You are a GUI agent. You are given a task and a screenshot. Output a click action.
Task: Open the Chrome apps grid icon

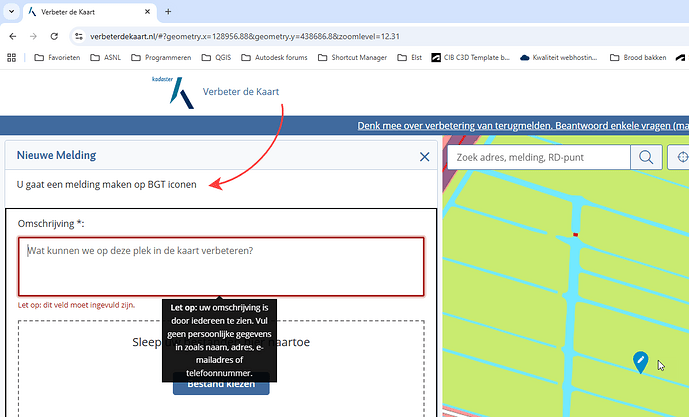click(11, 58)
